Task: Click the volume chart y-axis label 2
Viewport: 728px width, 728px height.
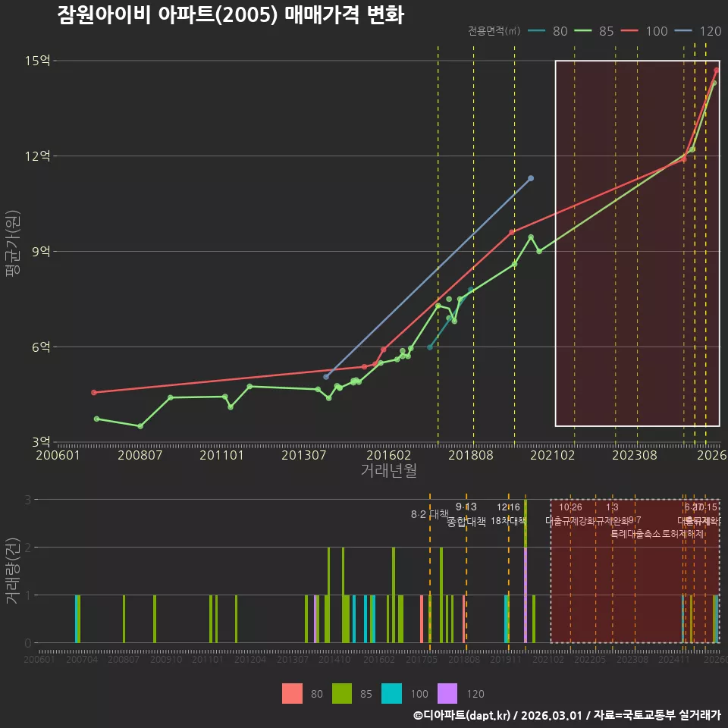Action: [28, 548]
